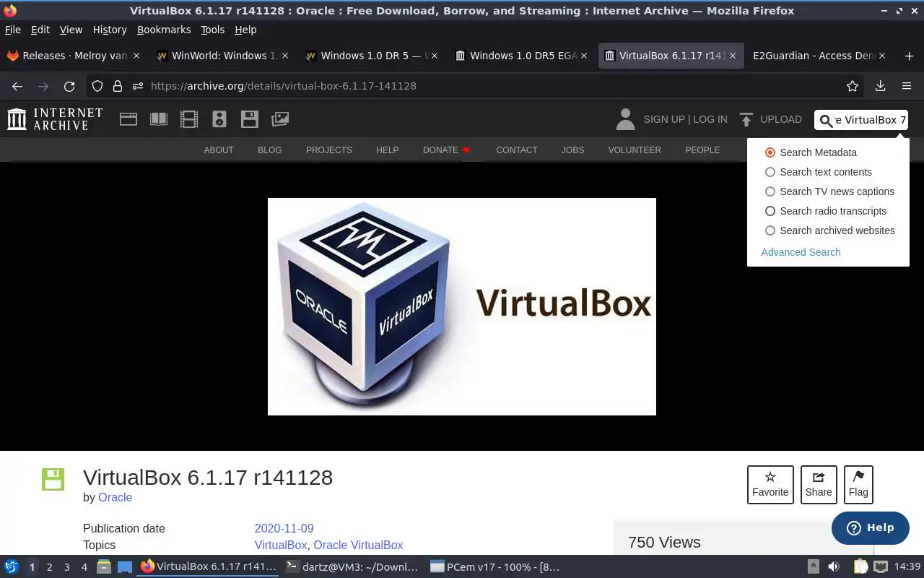Viewport: 924px width, 578px height.
Task: Open network status tray icon
Action: pyautogui.click(x=881, y=567)
